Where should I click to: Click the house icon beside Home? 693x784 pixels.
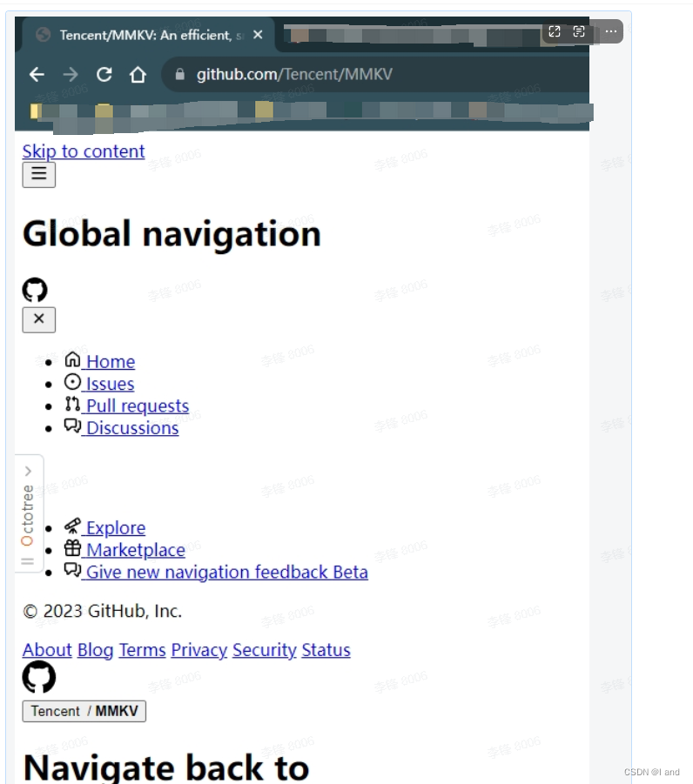coord(72,359)
